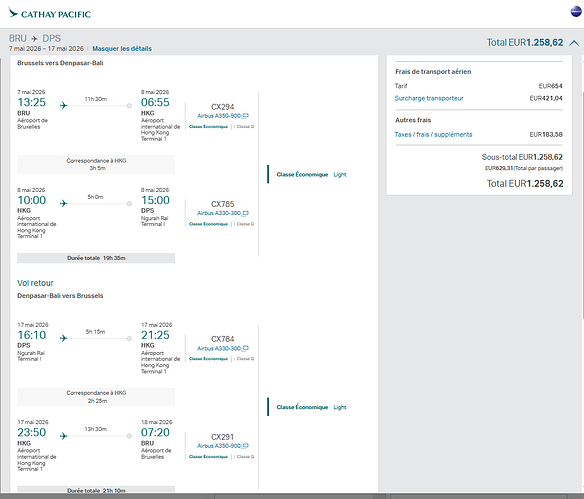Collapse the Total EUR1.258,62 chevron

574,43
